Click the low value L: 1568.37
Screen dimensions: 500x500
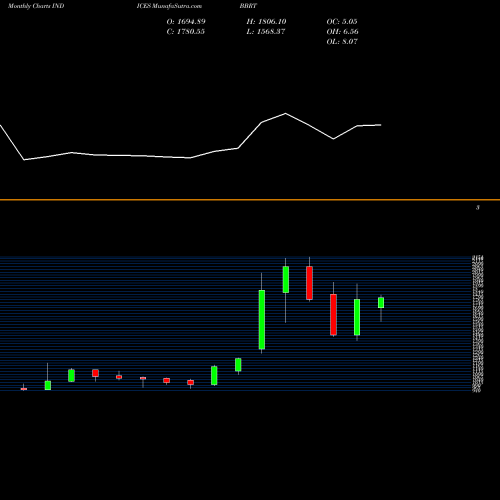(x=266, y=32)
